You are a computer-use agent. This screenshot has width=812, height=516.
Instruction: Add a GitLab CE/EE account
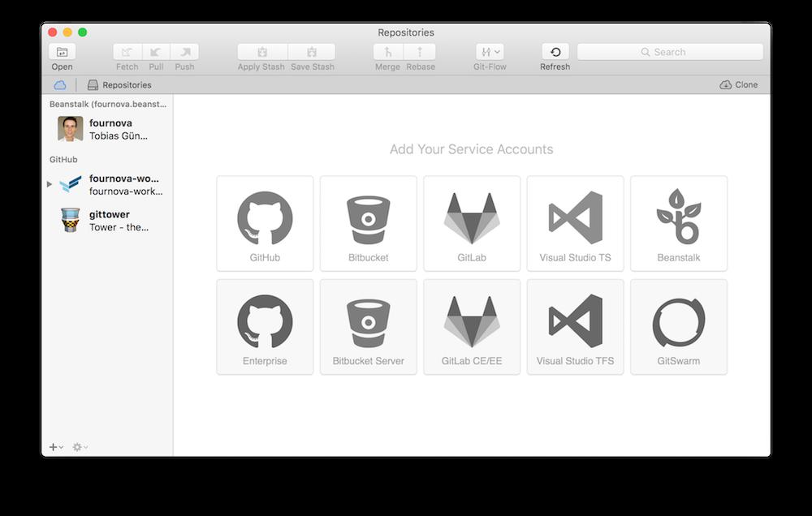(x=472, y=327)
